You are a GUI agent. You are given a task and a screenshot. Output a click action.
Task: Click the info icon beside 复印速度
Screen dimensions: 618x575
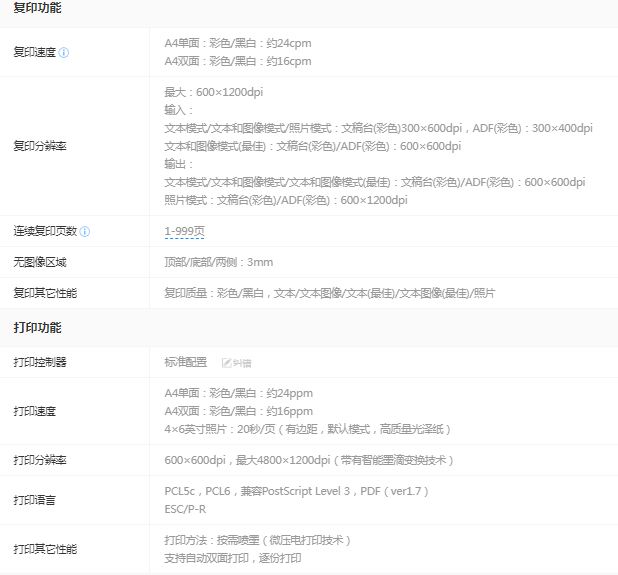pyautogui.click(x=64, y=52)
